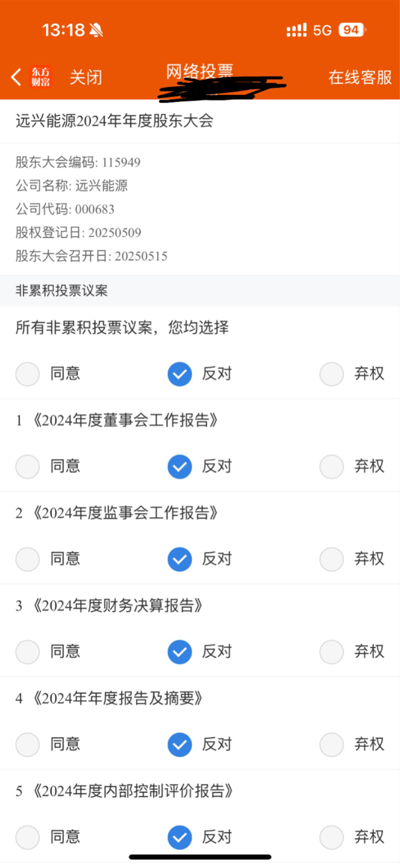Tap the muted bell status icon
This screenshot has height=868, width=400.
(96, 30)
